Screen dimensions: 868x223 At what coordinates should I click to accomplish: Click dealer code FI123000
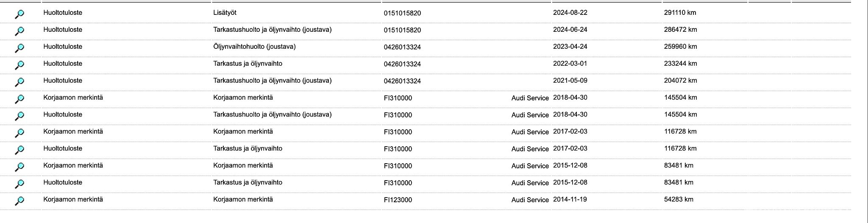point(398,200)
